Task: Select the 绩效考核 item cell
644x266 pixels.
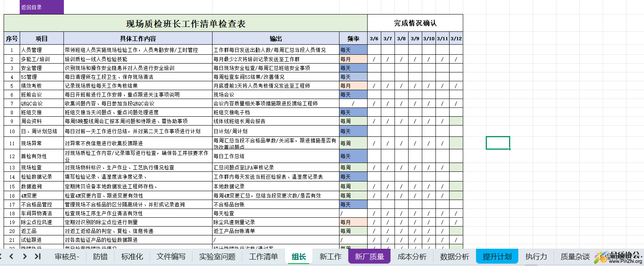Action: [x=42, y=86]
